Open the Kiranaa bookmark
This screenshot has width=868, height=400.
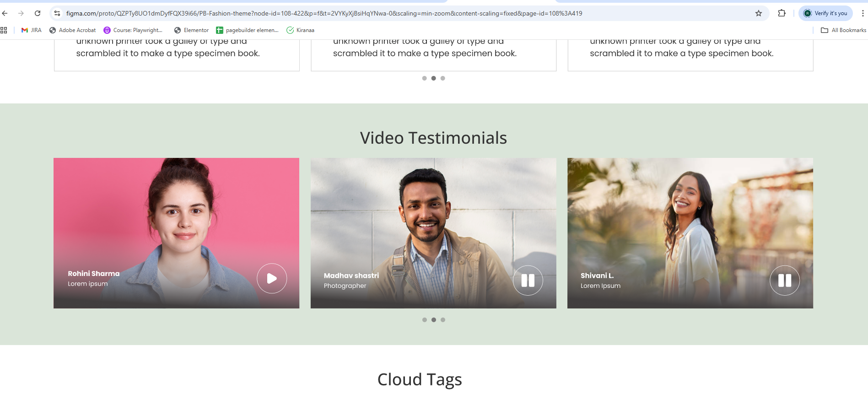pos(300,30)
